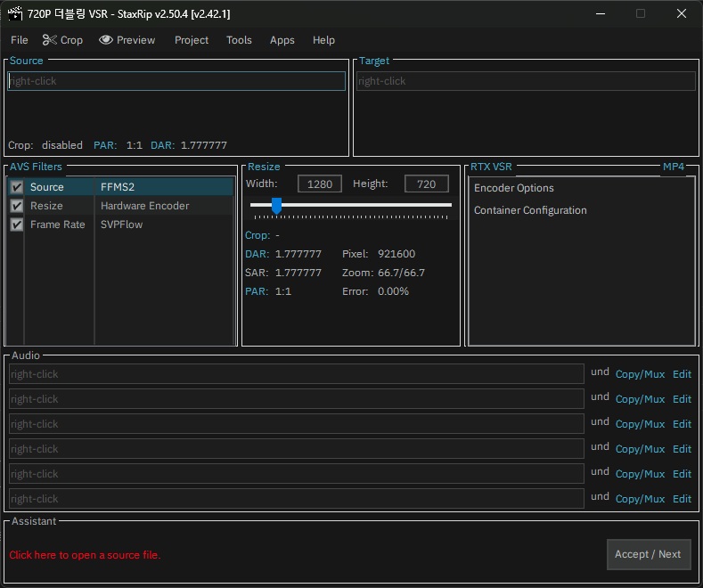Click Edit on sixth audio track
The image size is (703, 588).
pyautogui.click(x=682, y=499)
